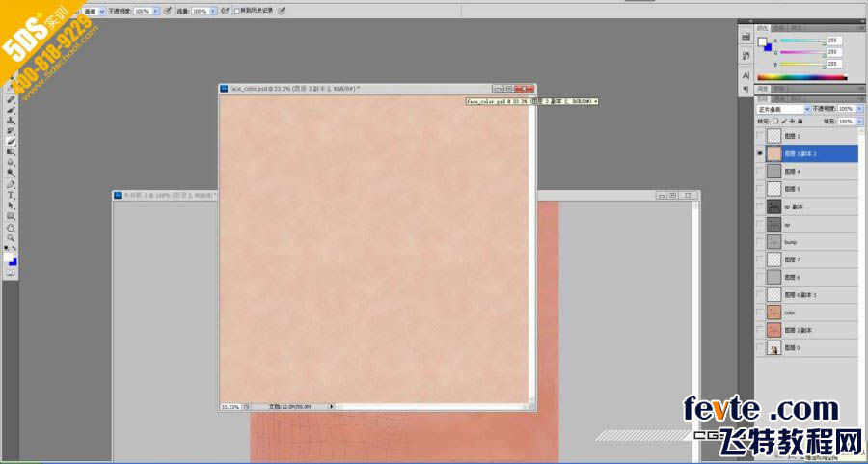Image resolution: width=868 pixels, height=464 pixels.
Task: Show the color layer visibility box
Action: [x=760, y=313]
